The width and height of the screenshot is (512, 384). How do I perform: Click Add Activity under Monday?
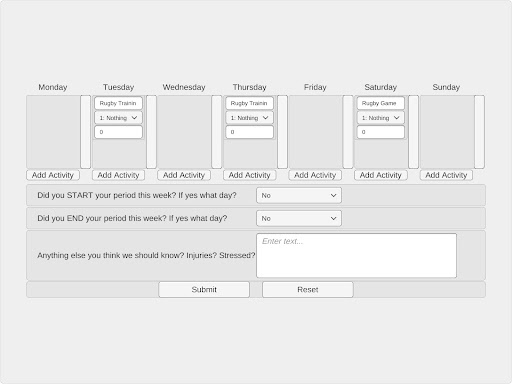(53, 175)
